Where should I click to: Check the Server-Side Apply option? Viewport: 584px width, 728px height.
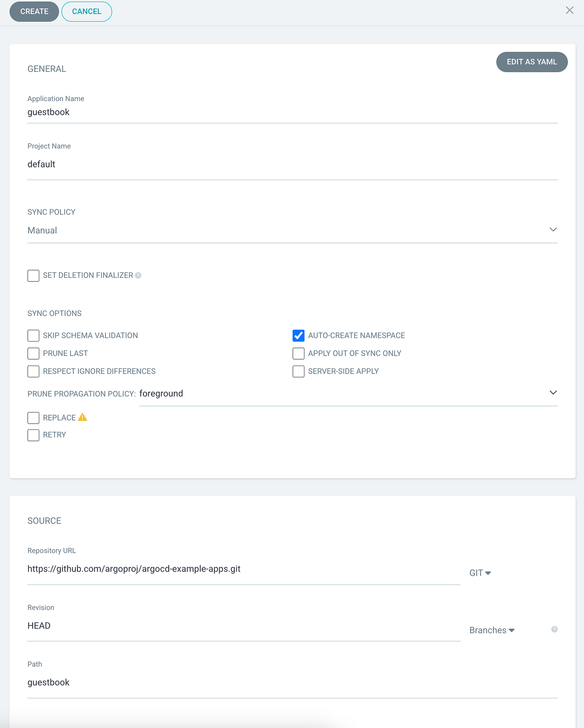pyautogui.click(x=298, y=371)
